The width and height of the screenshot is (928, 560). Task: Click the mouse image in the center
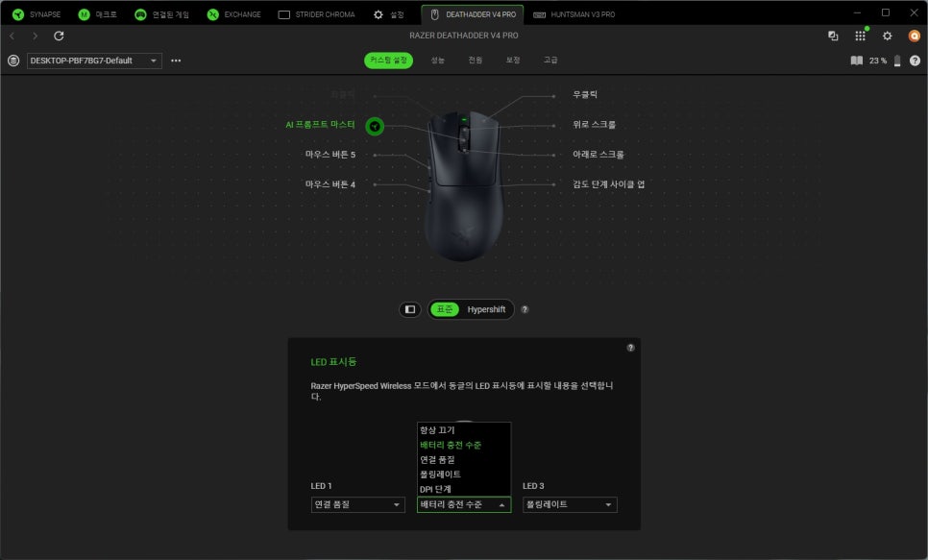coord(465,185)
